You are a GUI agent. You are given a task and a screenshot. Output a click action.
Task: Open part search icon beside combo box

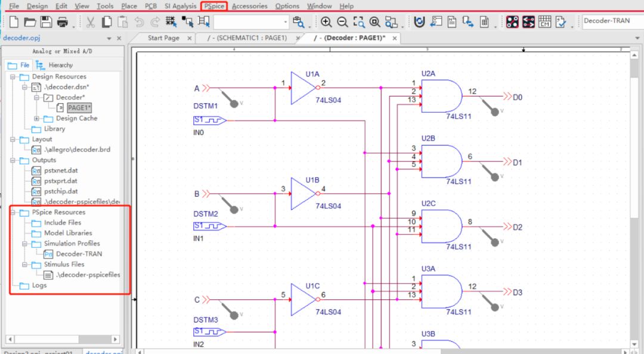coord(299,22)
